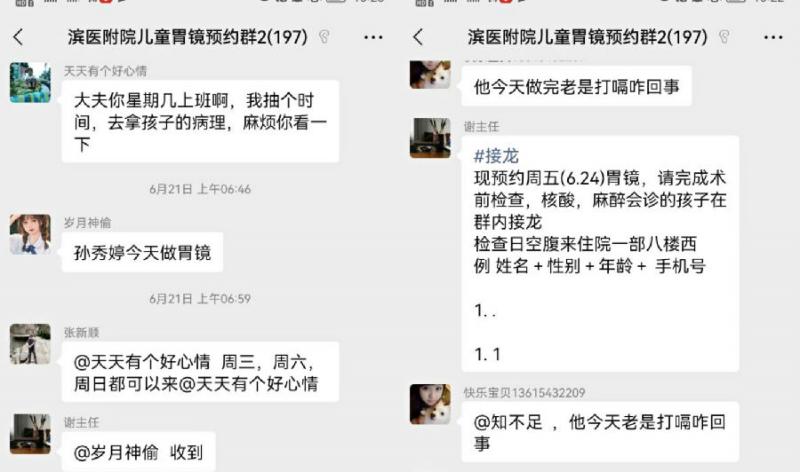
Task: Select message 大夫你星期几上班啊
Action: (201, 121)
